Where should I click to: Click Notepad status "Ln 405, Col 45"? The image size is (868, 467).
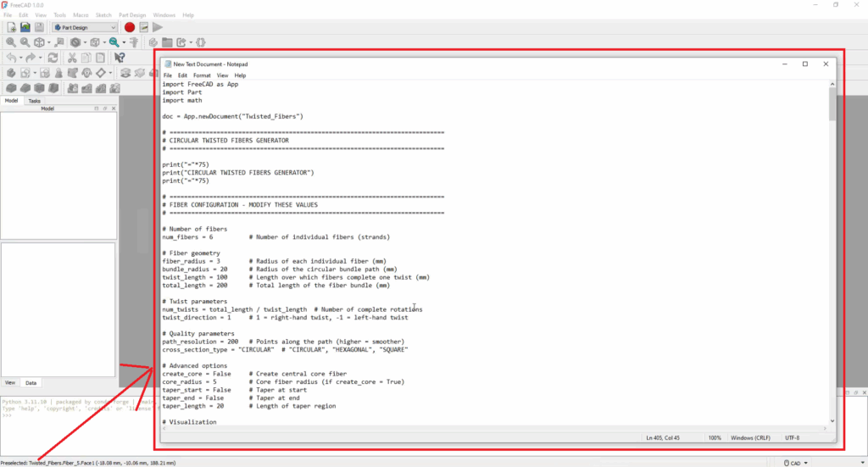click(x=663, y=437)
